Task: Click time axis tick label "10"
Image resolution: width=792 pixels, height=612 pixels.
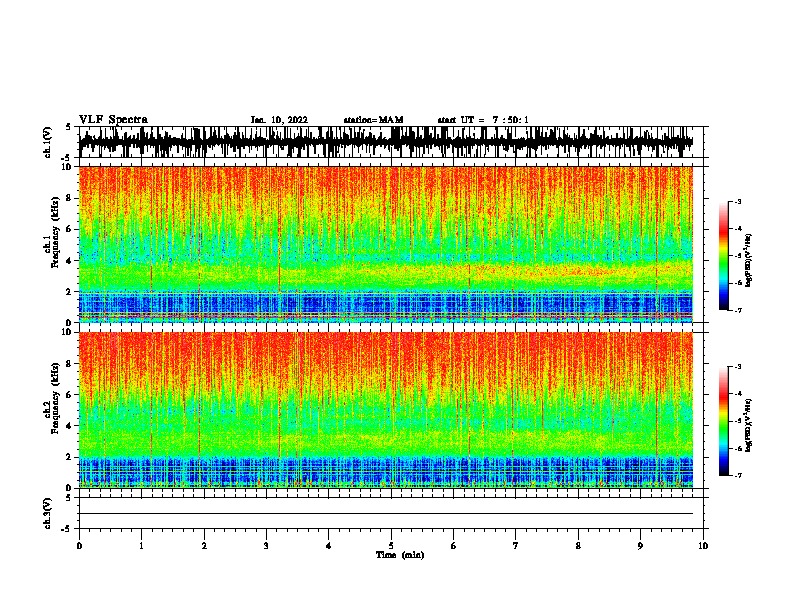Action: [703, 546]
